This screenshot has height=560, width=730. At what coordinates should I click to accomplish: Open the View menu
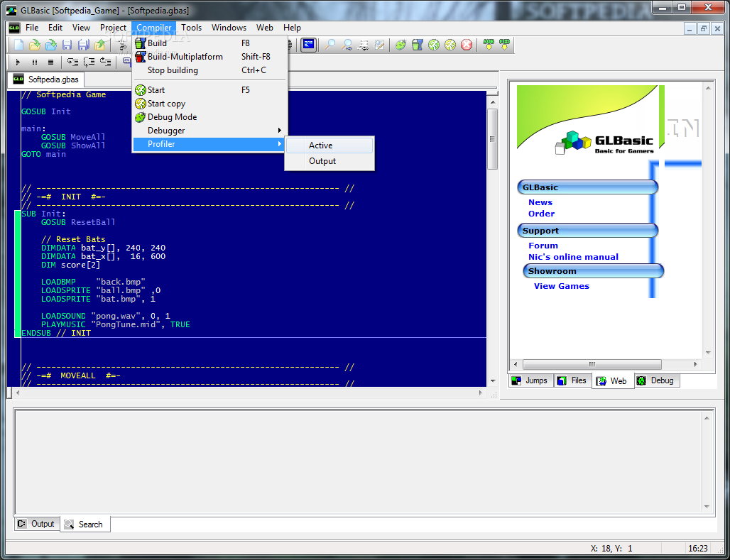click(81, 28)
